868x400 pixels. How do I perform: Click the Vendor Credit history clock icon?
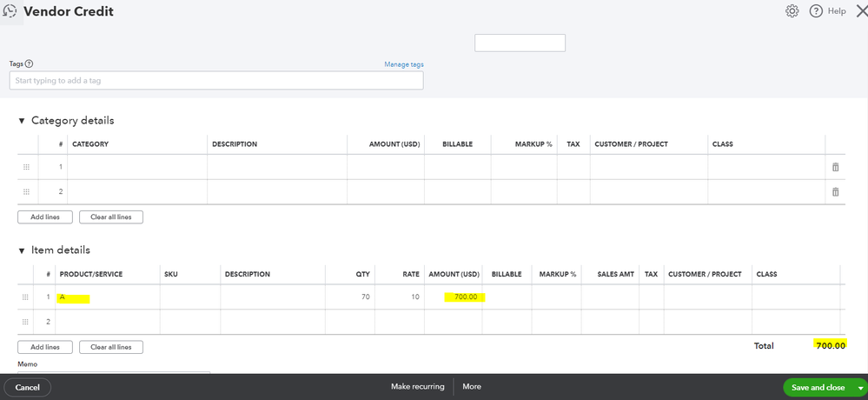(10, 12)
